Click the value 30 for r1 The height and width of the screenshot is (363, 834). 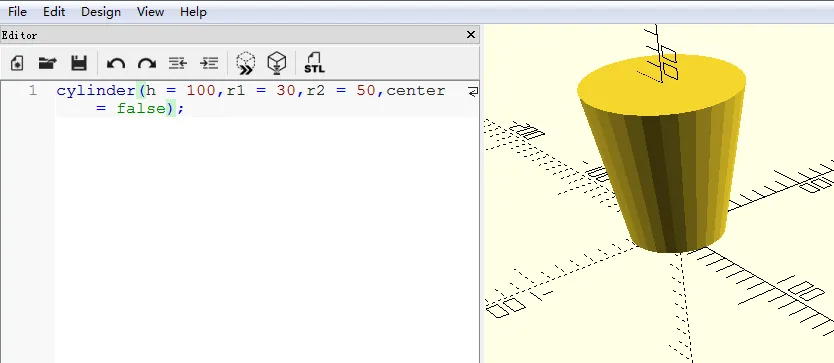286,90
